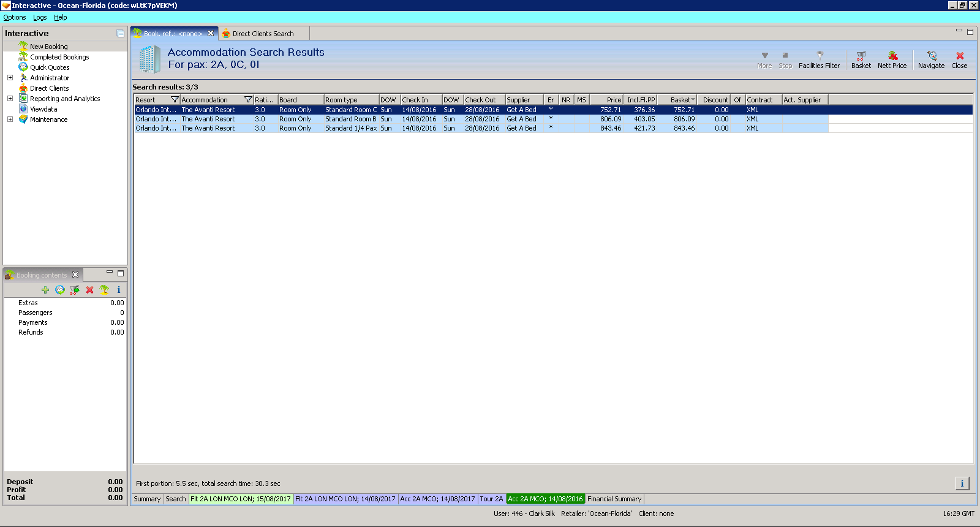
Task: Select the Refunds row in Booking contents
Action: pos(65,332)
